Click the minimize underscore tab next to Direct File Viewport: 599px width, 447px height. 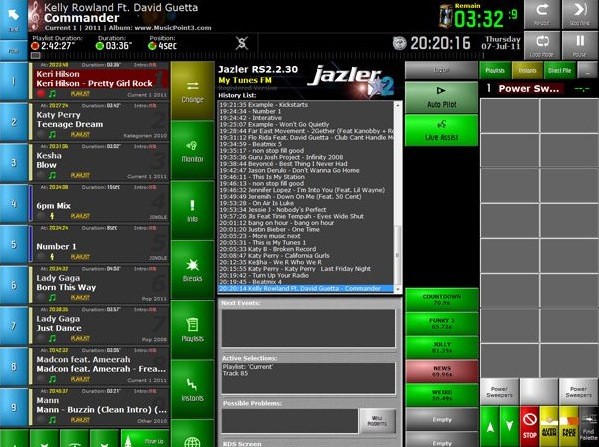(x=588, y=70)
